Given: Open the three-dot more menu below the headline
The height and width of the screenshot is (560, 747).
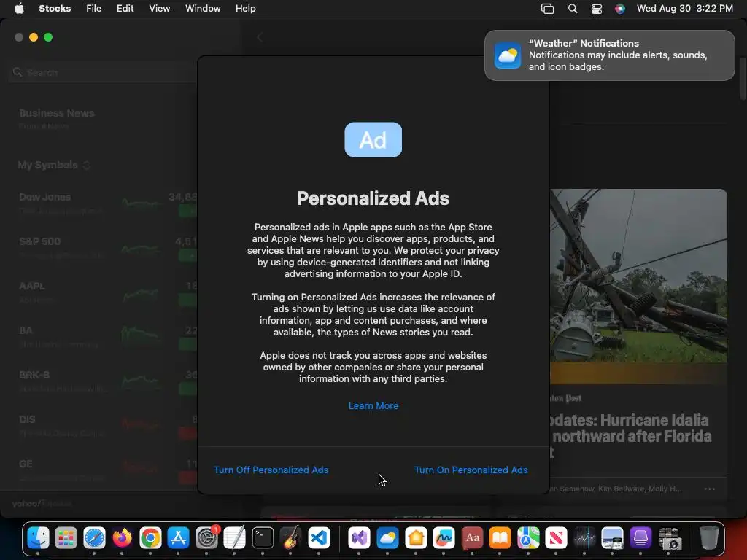Looking at the screenshot, I should (x=709, y=489).
